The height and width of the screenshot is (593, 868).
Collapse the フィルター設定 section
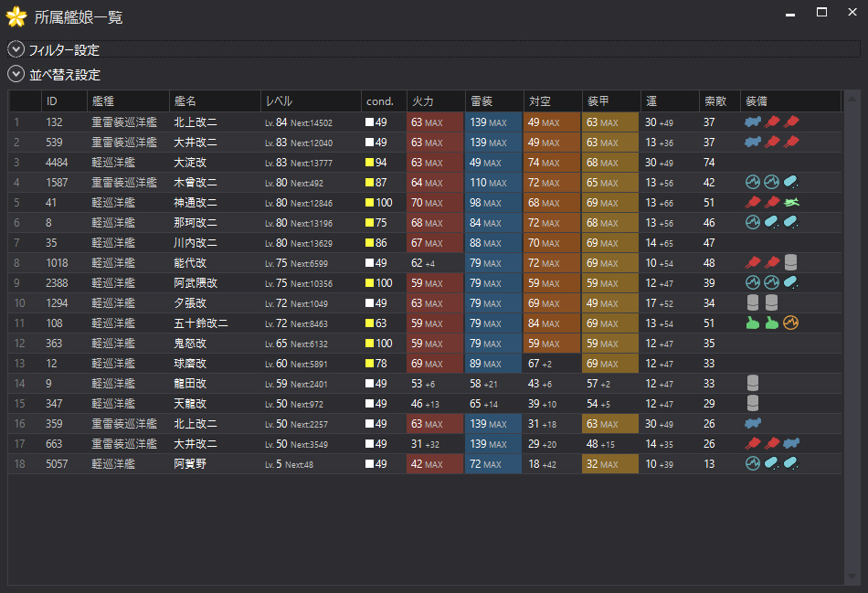pyautogui.click(x=15, y=49)
